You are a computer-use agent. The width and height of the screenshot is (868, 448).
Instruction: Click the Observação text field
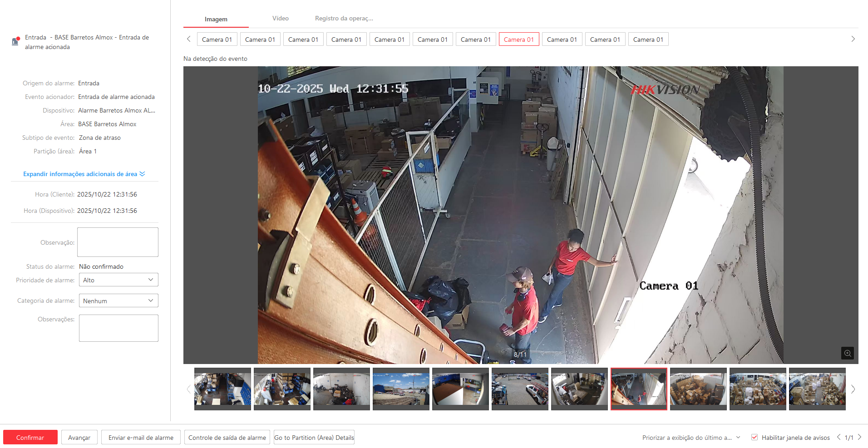point(118,242)
